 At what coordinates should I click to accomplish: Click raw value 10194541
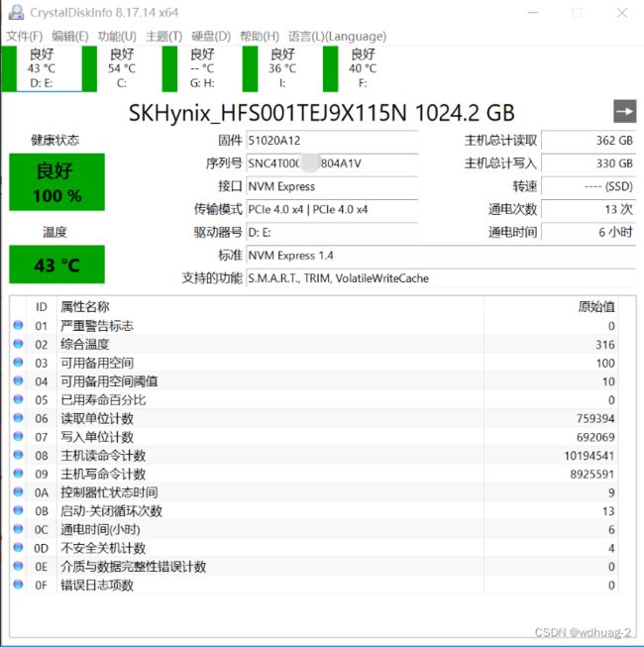click(590, 456)
